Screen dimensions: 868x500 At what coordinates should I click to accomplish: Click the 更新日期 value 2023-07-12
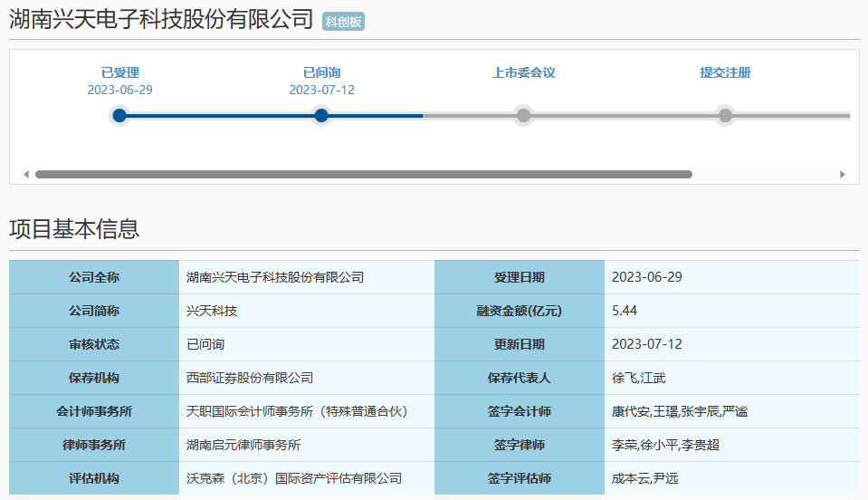[646, 344]
